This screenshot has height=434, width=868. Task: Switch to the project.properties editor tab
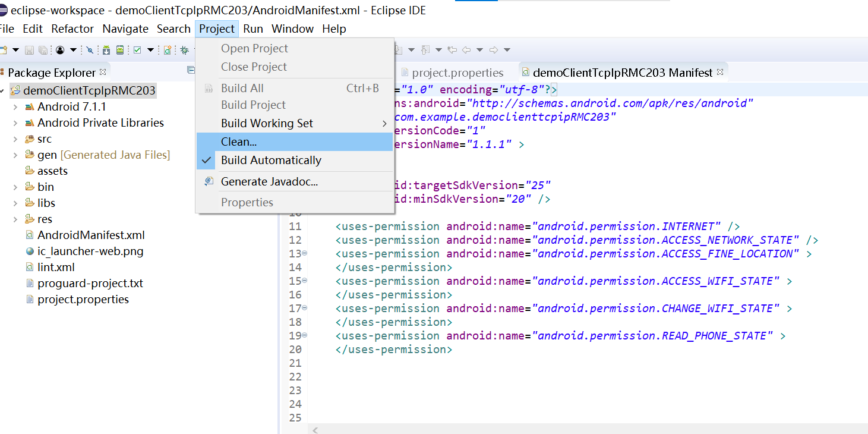(x=452, y=73)
